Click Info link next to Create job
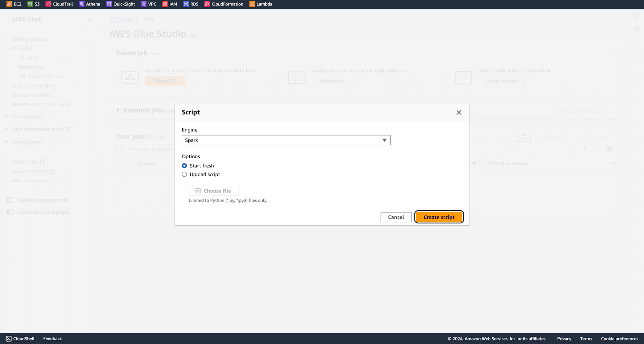The image size is (644, 344). 154,54
